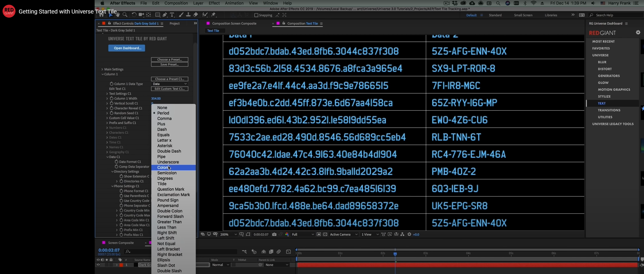Image resolution: width=644 pixels, height=274 pixels.
Task: Open the Animation menu
Action: [x=234, y=3]
